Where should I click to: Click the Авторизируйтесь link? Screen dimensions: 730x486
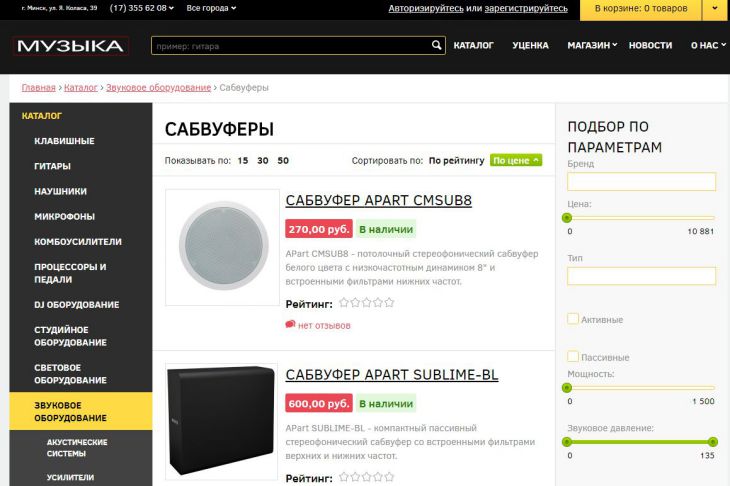[426, 8]
